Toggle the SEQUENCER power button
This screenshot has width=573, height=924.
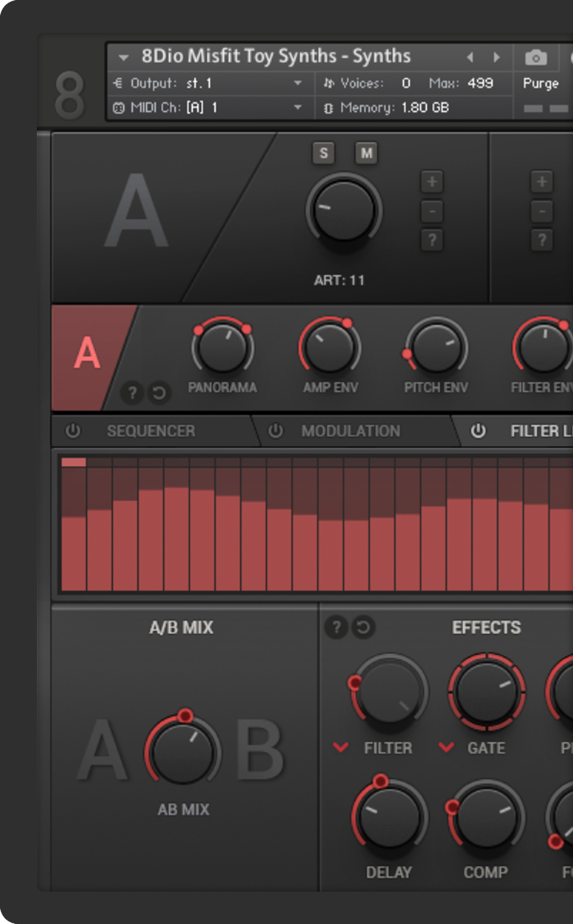[x=73, y=431]
